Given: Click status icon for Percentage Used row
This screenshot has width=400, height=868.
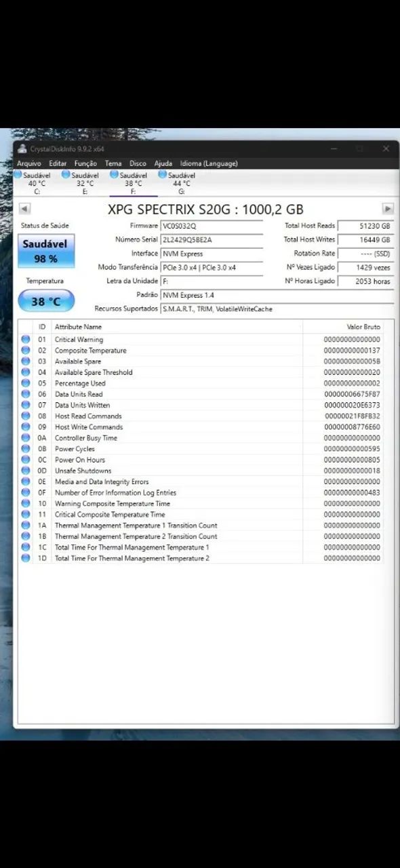Looking at the screenshot, I should coord(26,383).
